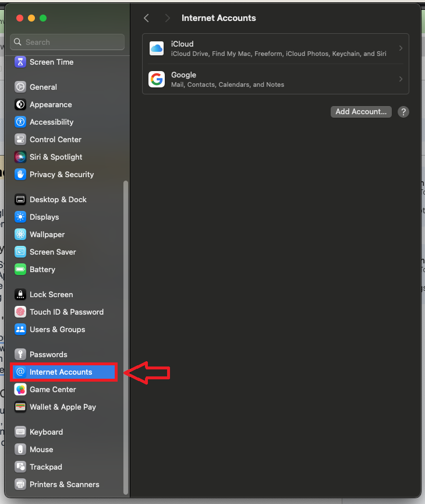Viewport: 425px width, 504px height.
Task: Click the Wallpaper flower icon
Action: tap(20, 234)
